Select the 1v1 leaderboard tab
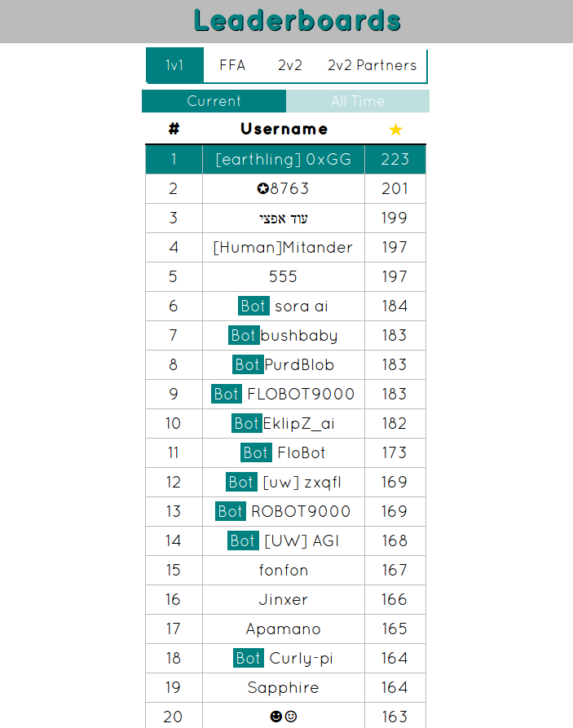Viewport: 573px width, 728px height. pyautogui.click(x=174, y=65)
